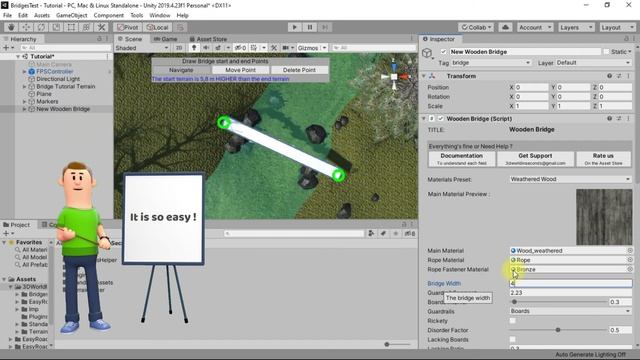Screen dimensions: 640x360
Task: Open Wooden Bridge script help icon
Action: tap(609, 118)
